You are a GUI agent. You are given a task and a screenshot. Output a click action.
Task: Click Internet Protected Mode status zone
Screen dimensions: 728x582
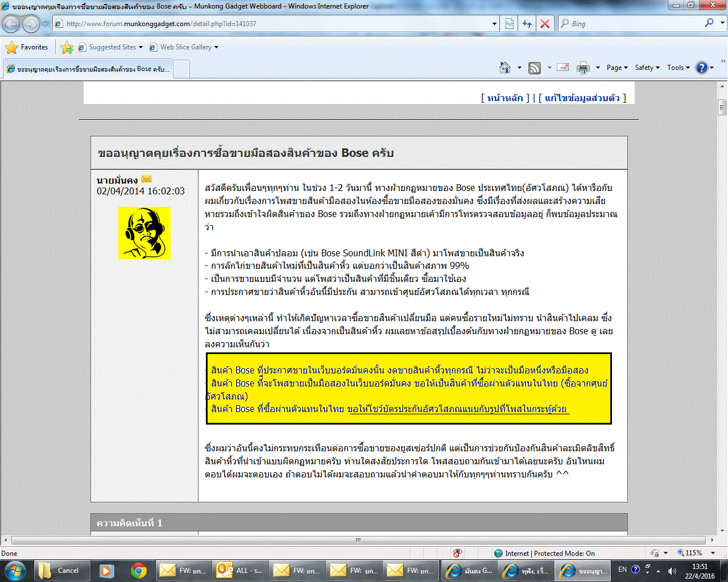pyautogui.click(x=544, y=553)
